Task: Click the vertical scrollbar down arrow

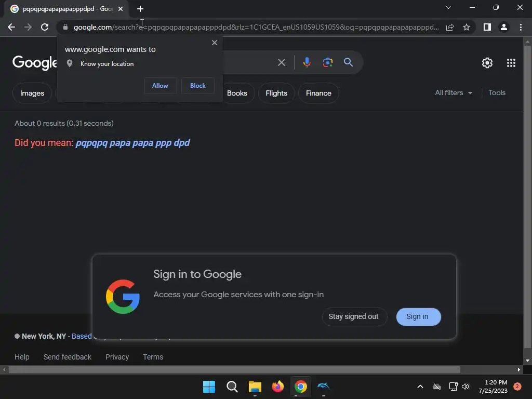Action: tap(527, 361)
